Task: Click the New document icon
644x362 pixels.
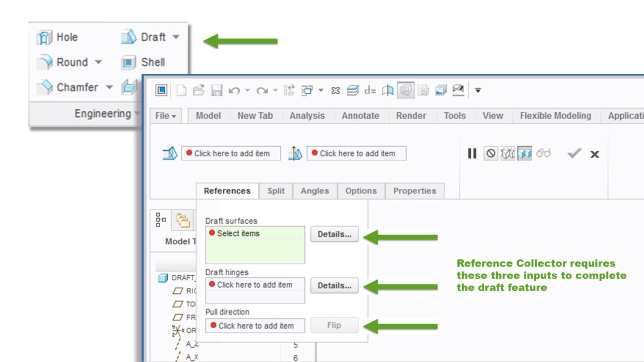Action: 182,90
